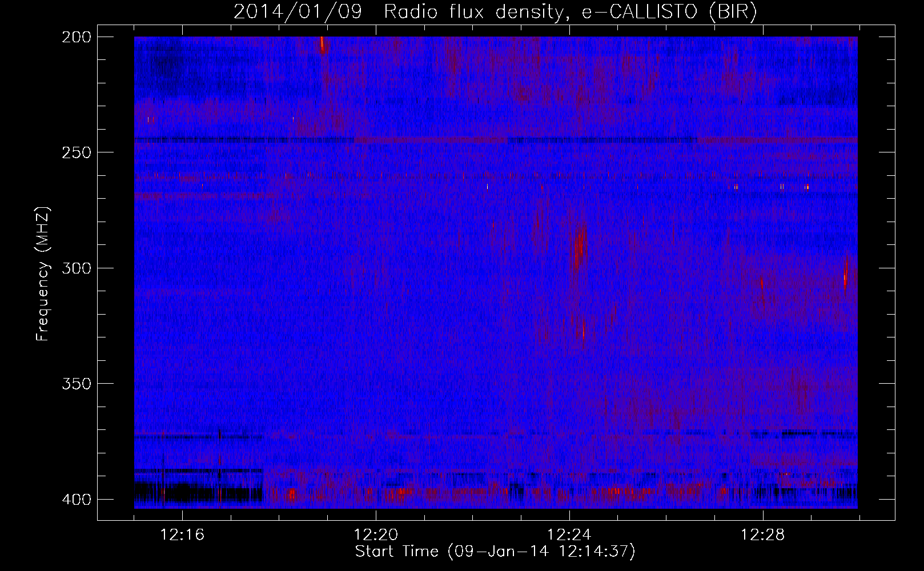
Task: Click the '400' frequency tick label
Action: click(x=77, y=499)
